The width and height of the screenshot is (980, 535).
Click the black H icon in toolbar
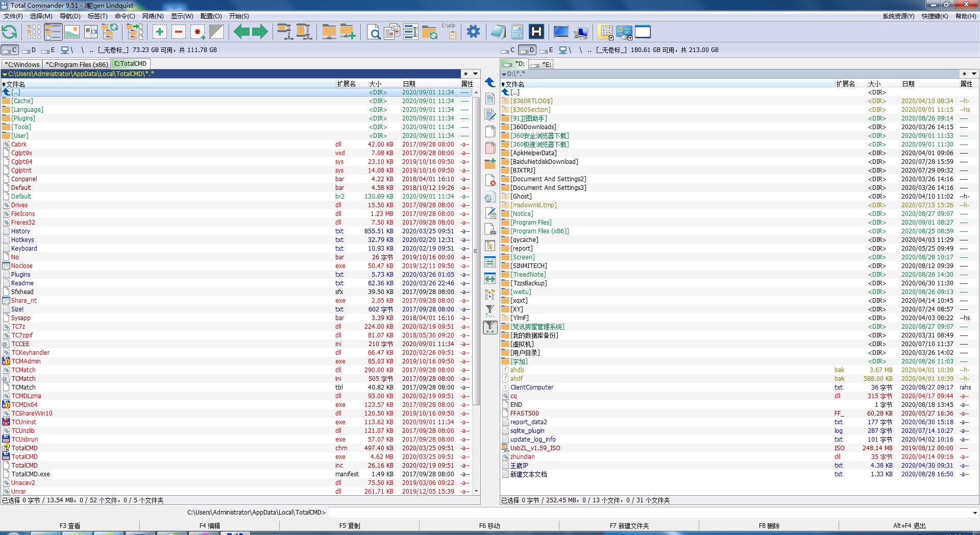pos(536,32)
